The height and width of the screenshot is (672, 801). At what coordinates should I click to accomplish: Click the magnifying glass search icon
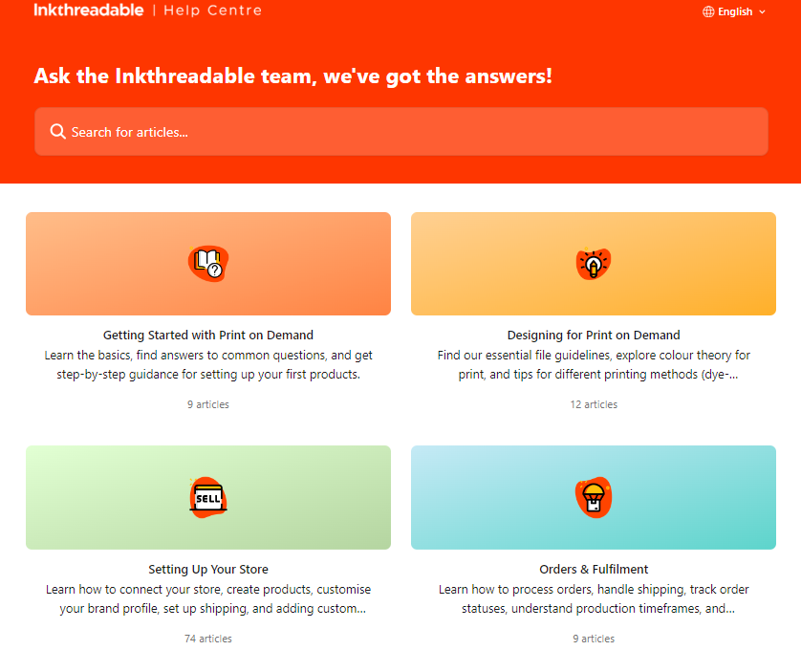[57, 132]
